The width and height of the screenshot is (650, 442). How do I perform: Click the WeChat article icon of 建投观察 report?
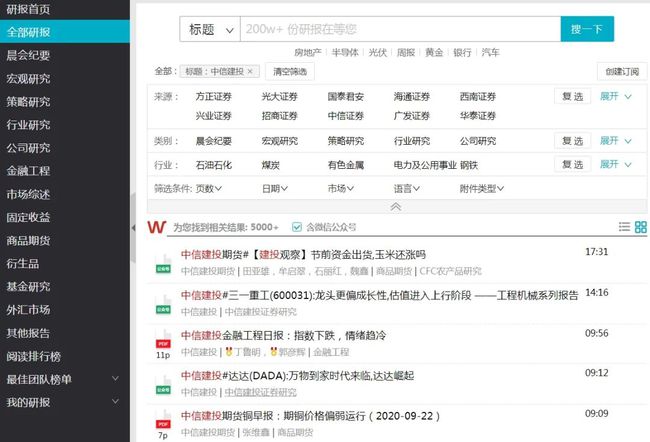click(x=163, y=264)
